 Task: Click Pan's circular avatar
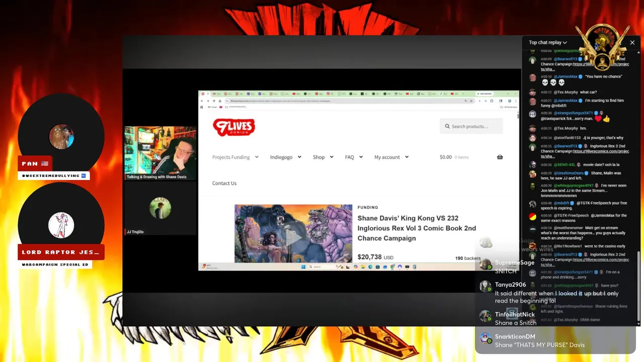(61, 137)
